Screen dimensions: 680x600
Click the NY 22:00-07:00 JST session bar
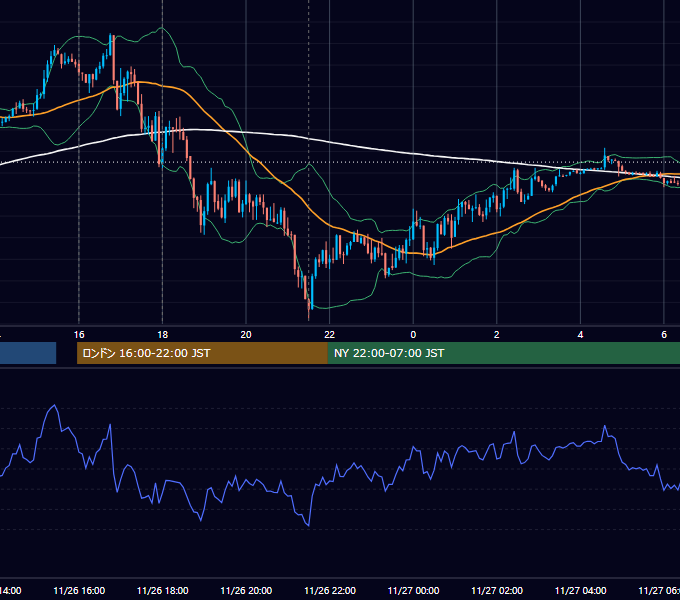point(503,353)
